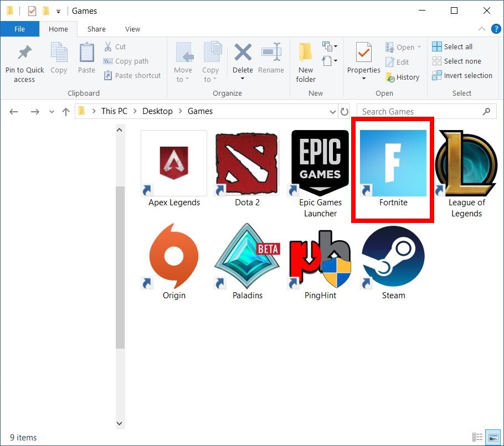Click Select all
The height and width of the screenshot is (446, 504).
coord(452,46)
